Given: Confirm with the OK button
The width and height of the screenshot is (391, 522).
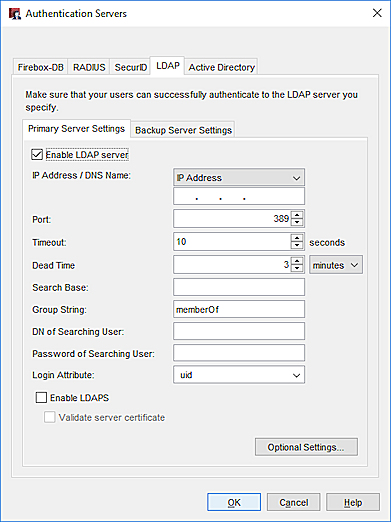Looking at the screenshot, I should point(234,502).
